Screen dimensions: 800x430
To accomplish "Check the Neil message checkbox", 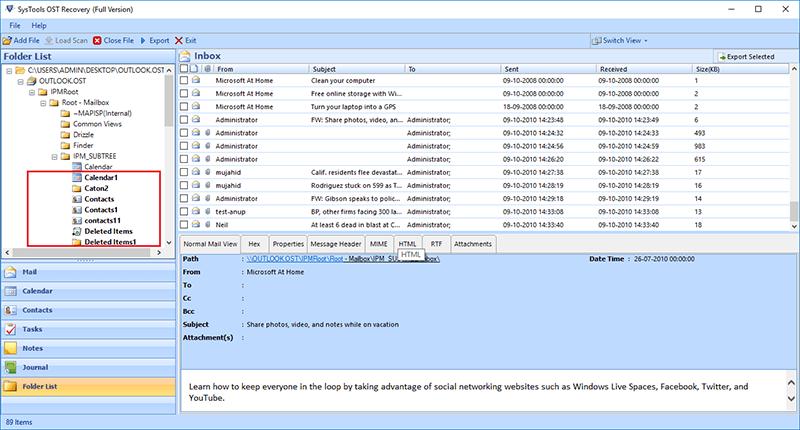I will 184,224.
